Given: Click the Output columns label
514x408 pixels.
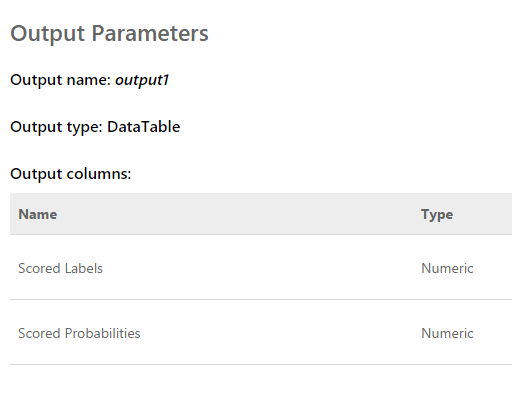Looking at the screenshot, I should [x=71, y=174].
